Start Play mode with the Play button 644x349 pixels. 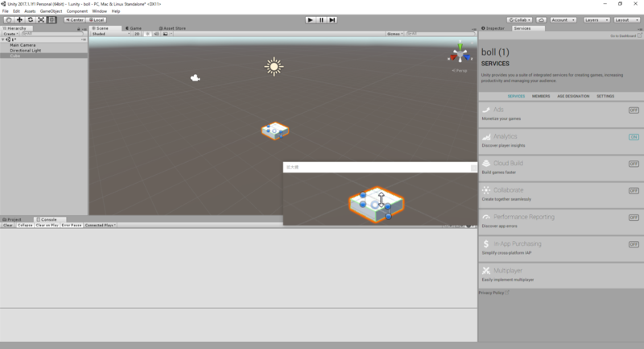[311, 19]
